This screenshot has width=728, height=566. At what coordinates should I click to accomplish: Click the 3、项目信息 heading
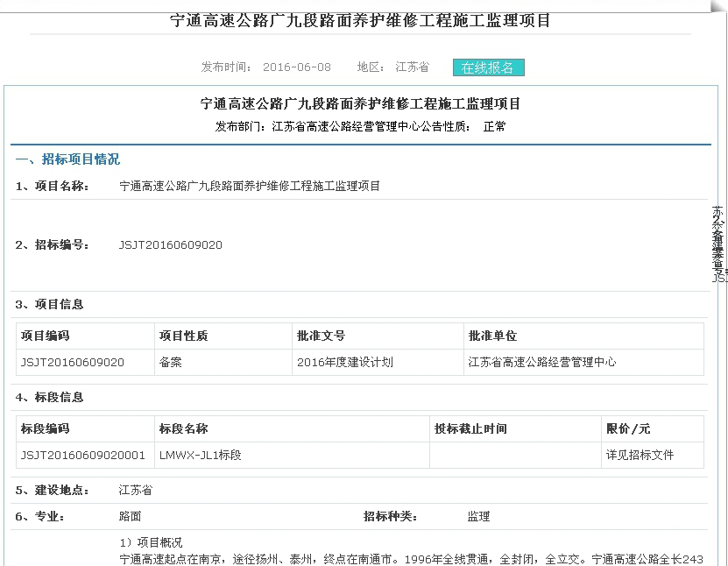(x=49, y=304)
